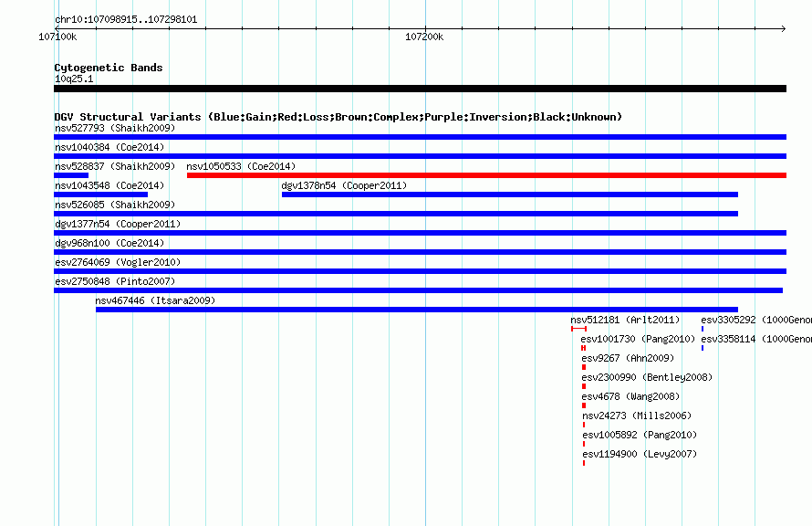Select small blue mark under esv3358114

(703, 348)
